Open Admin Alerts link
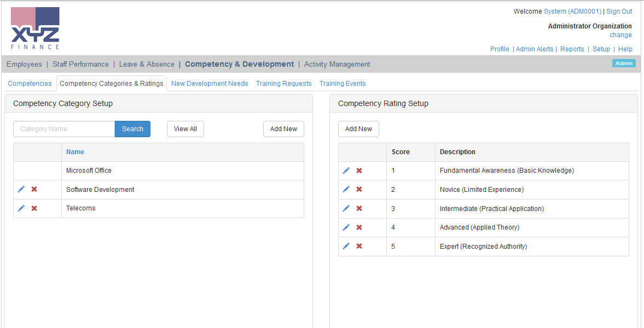The image size is (644, 328). (535, 49)
